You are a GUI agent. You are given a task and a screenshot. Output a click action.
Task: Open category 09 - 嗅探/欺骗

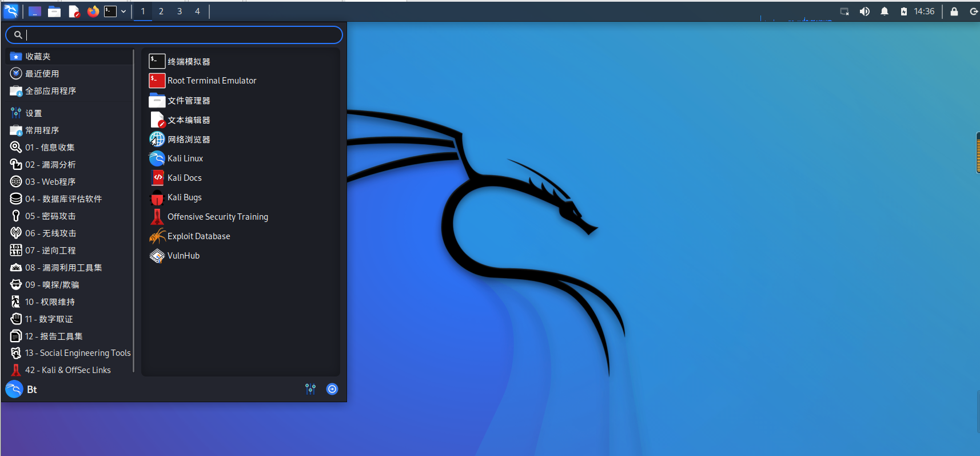(70, 285)
